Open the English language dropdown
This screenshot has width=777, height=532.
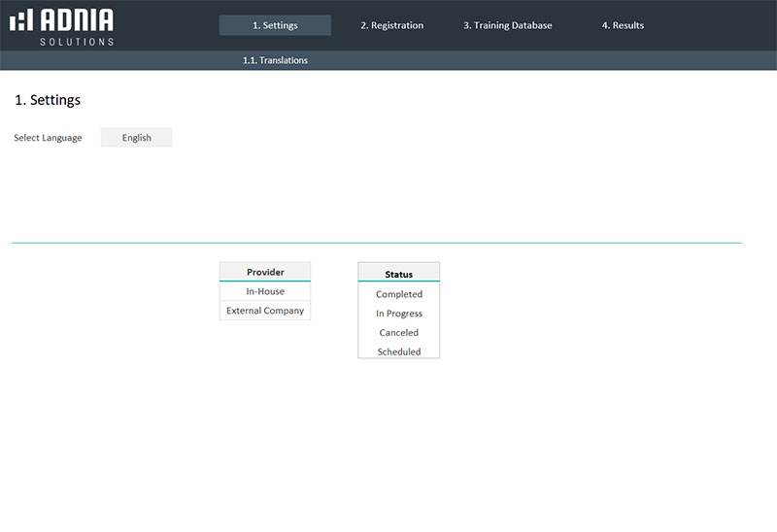click(x=137, y=138)
